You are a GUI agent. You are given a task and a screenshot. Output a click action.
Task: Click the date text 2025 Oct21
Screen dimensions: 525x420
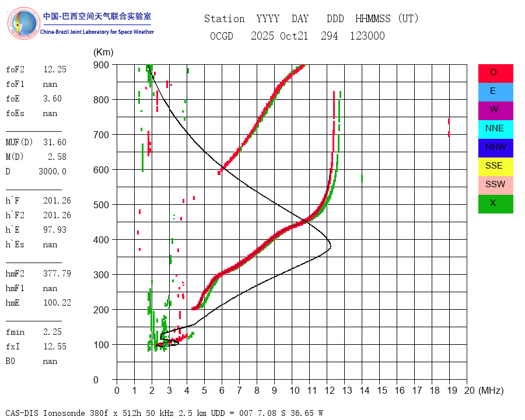[x=279, y=36]
